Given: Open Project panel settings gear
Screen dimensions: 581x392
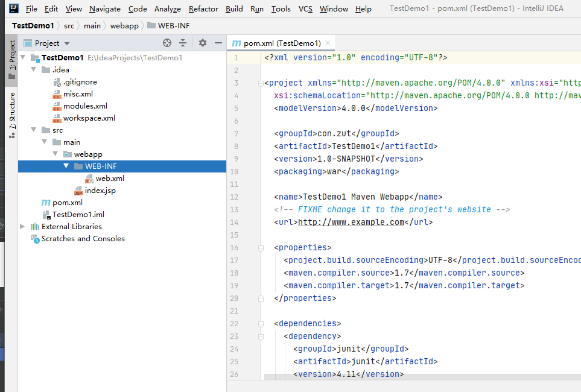Looking at the screenshot, I should pyautogui.click(x=202, y=43).
